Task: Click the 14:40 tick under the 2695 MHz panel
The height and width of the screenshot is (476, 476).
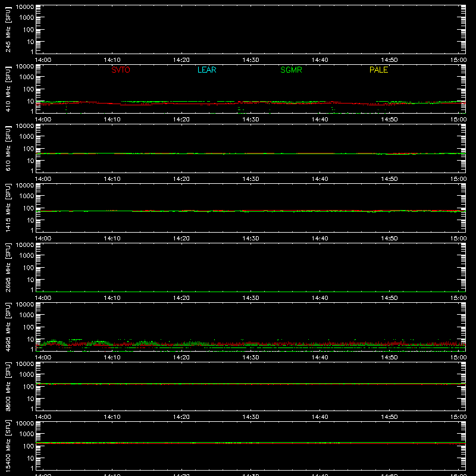Action: 320,298
